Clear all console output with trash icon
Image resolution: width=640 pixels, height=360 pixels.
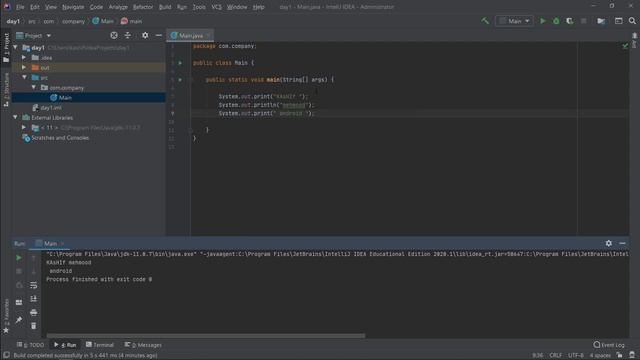point(33,326)
